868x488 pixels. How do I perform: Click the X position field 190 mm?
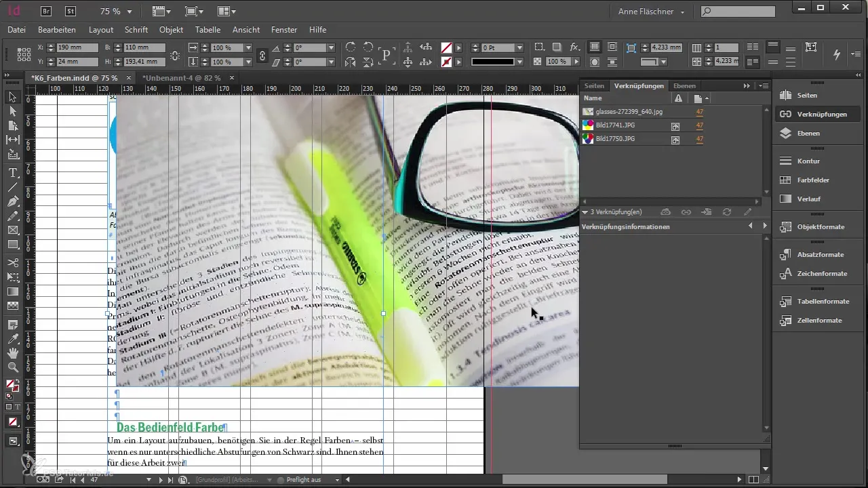[78, 48]
